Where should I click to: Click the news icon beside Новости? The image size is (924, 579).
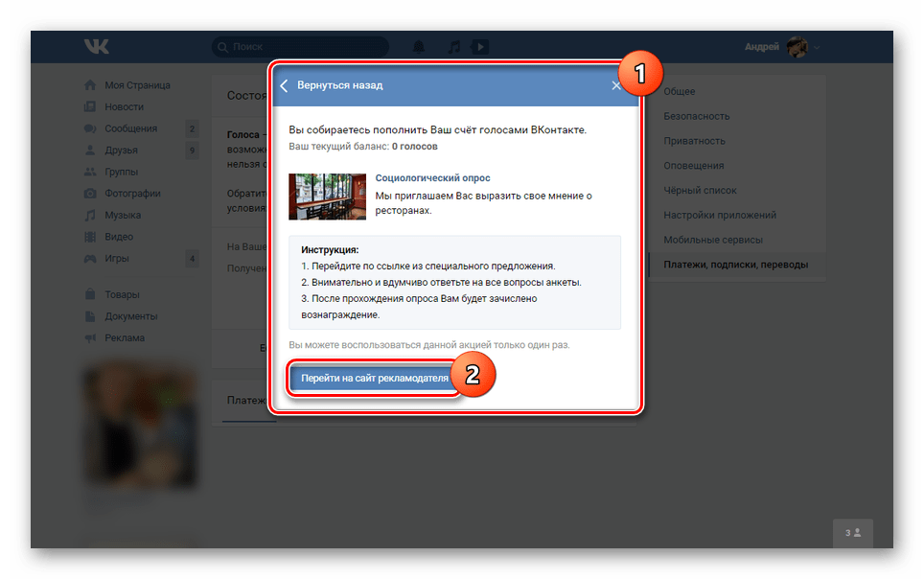pos(90,106)
